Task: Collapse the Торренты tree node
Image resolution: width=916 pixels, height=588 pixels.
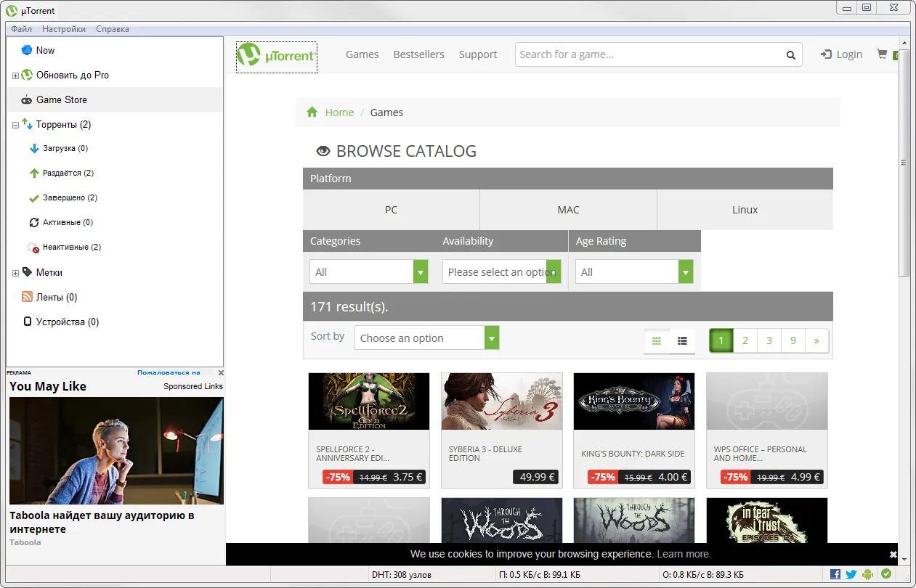Action: tap(15, 125)
